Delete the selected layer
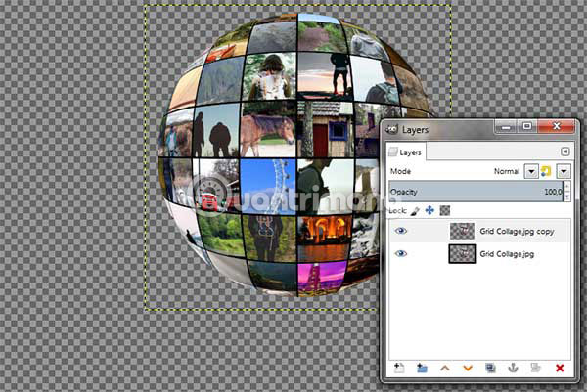 pyautogui.click(x=560, y=368)
